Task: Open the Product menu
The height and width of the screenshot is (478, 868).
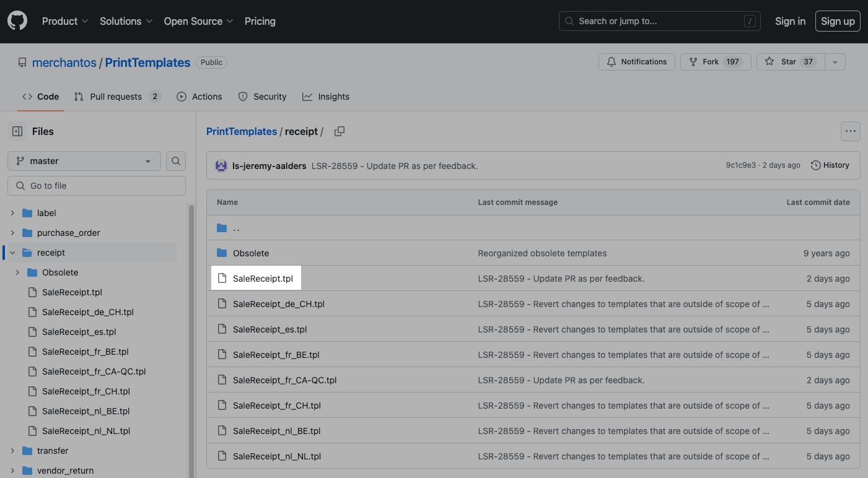Action: 65,21
